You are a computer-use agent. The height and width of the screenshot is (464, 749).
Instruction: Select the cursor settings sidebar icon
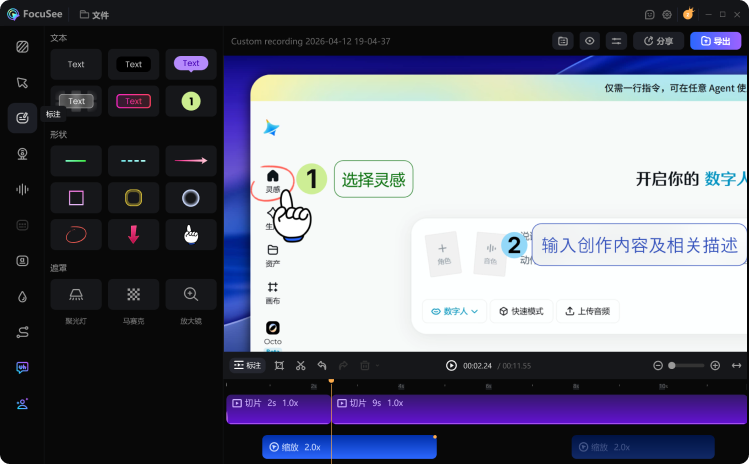[22, 82]
